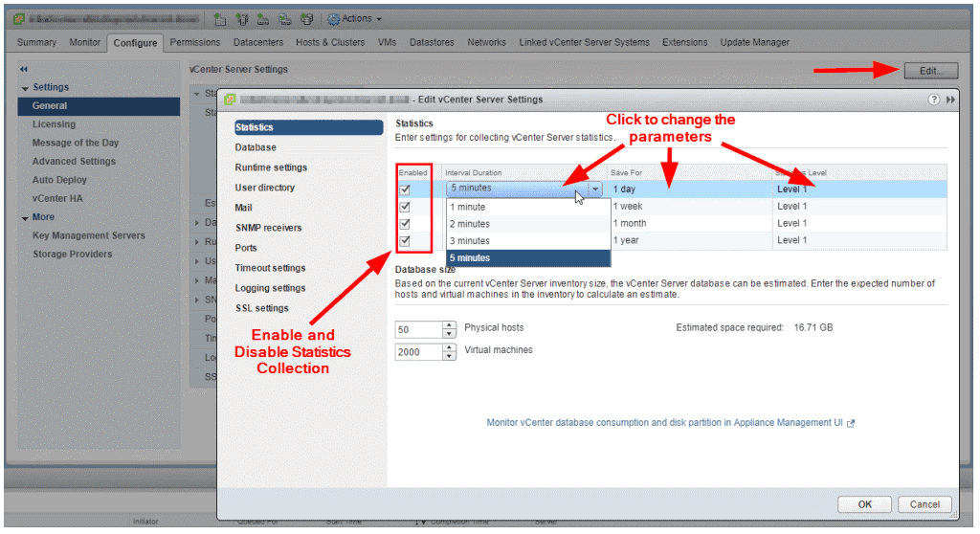Click the fourth toolbar icon with green arrow
The width and height of the screenshot is (980, 534).
pyautogui.click(x=285, y=19)
